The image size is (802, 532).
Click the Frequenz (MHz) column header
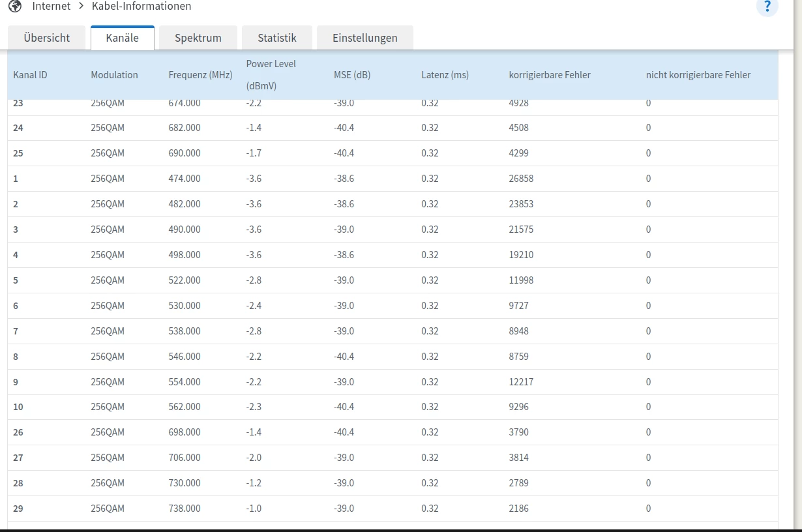point(200,75)
